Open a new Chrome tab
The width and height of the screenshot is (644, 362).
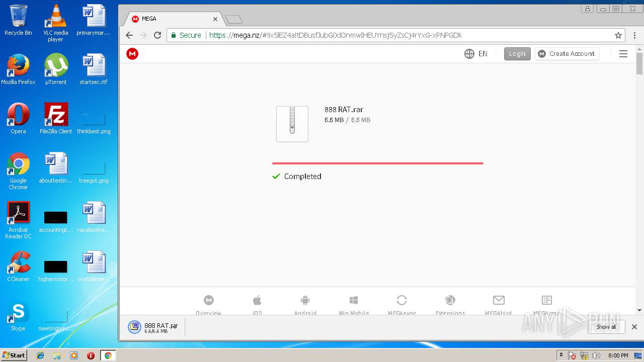pyautogui.click(x=234, y=20)
